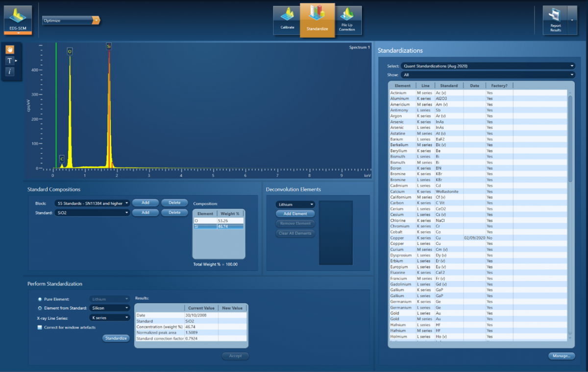The height and width of the screenshot is (372, 588).
Task: Click the Manage... button
Action: [562, 356]
